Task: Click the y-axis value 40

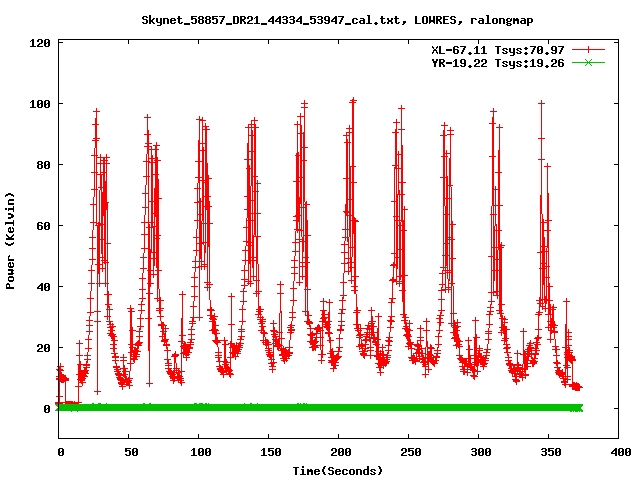Action: tap(43, 287)
